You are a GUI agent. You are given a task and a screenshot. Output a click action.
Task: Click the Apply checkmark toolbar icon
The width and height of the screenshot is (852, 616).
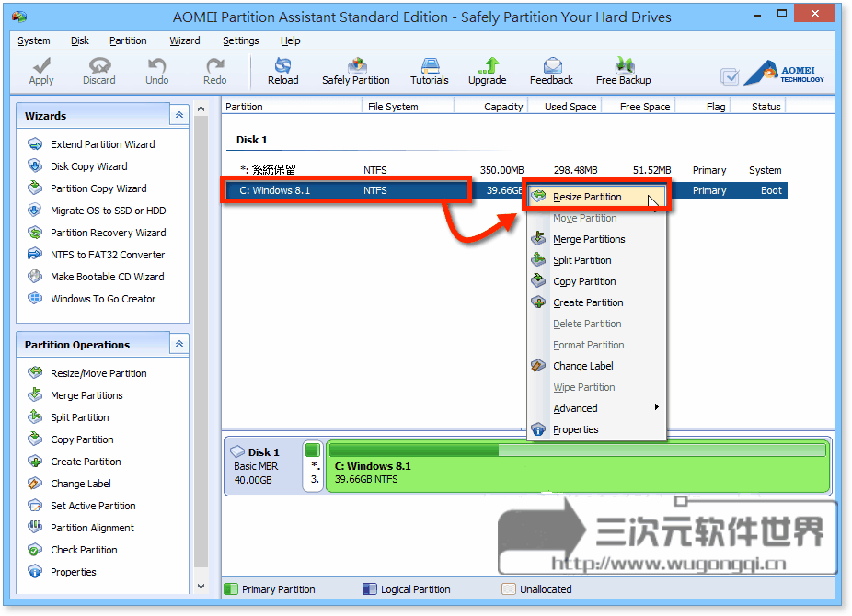tap(41, 65)
